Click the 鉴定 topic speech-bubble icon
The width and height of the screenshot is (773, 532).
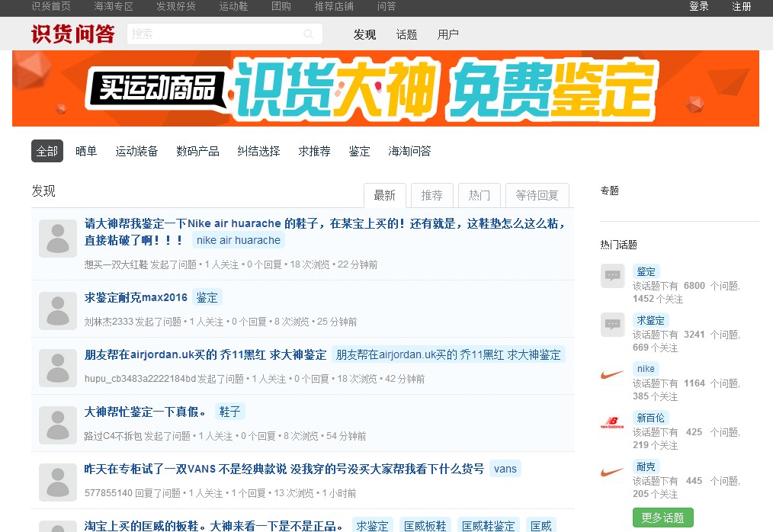(613, 276)
